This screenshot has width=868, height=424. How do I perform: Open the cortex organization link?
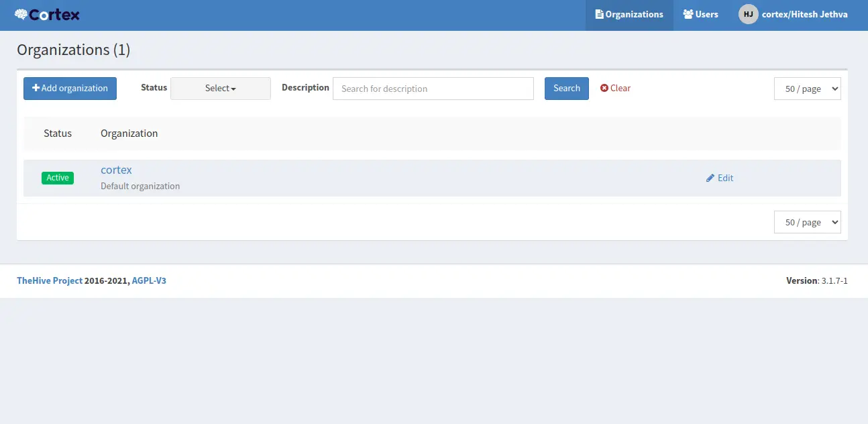[116, 170]
